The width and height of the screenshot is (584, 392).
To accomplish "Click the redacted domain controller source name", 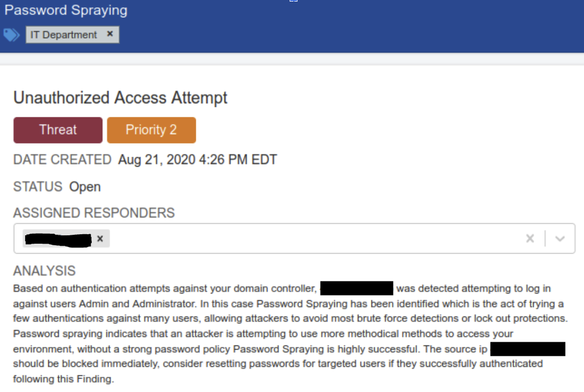I will tap(356, 288).
